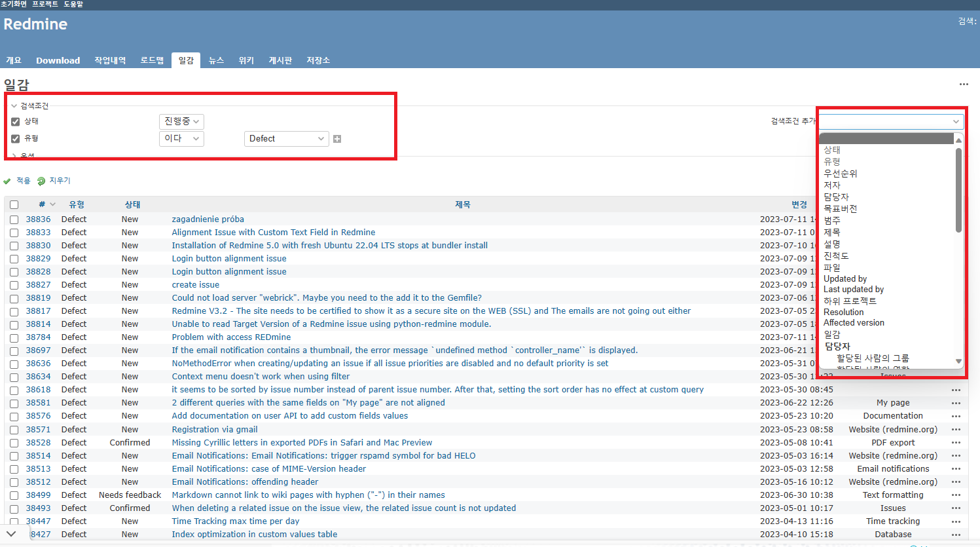Click the green Apply checkmark icon
980x547 pixels.
tap(7, 181)
